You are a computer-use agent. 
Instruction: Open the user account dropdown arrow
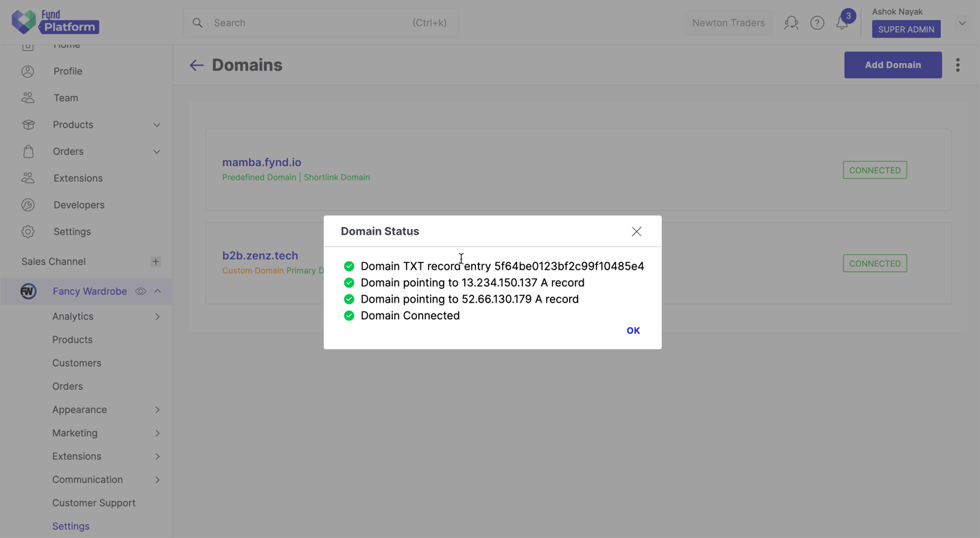[962, 23]
